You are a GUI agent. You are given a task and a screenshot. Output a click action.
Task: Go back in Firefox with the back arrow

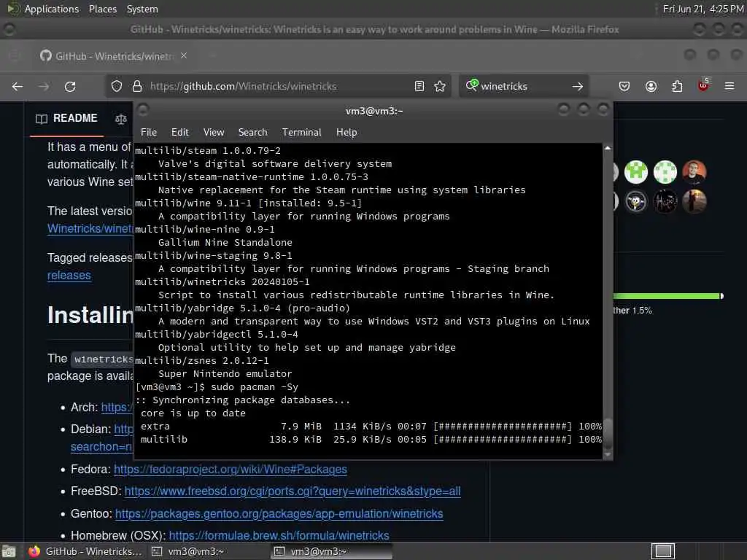point(18,86)
